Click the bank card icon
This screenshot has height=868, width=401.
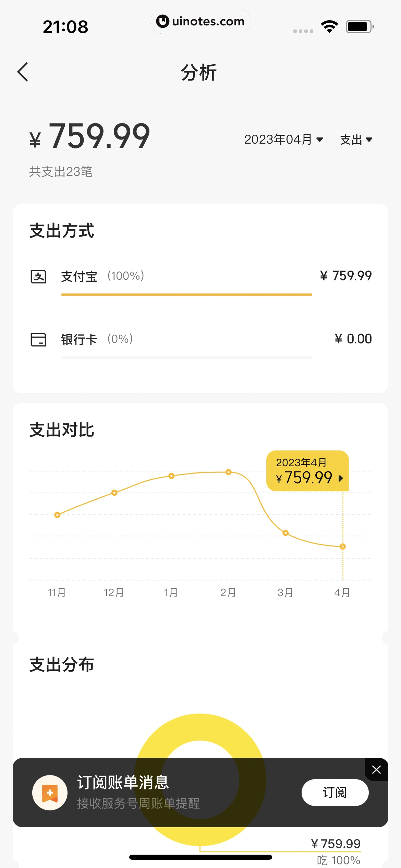[x=38, y=339]
